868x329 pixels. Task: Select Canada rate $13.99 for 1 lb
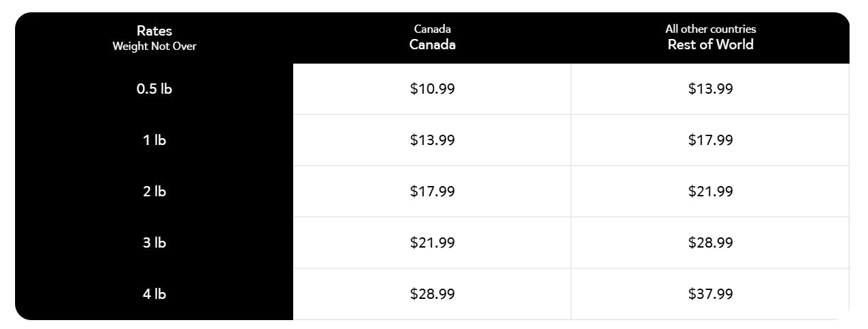[x=432, y=140]
